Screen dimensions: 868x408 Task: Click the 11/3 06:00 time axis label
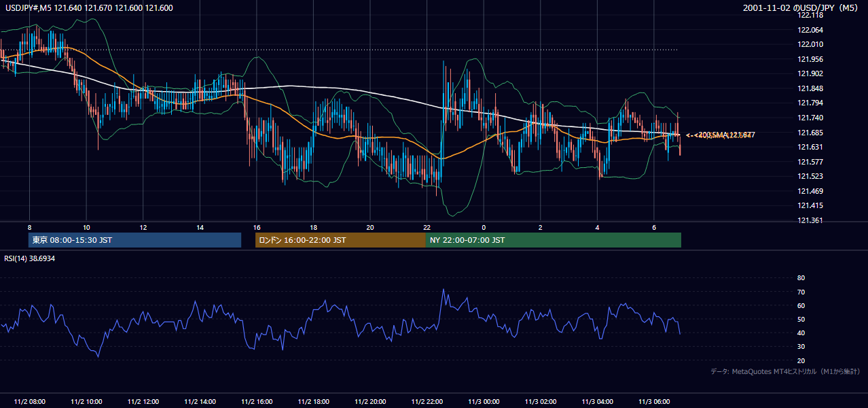653,402
